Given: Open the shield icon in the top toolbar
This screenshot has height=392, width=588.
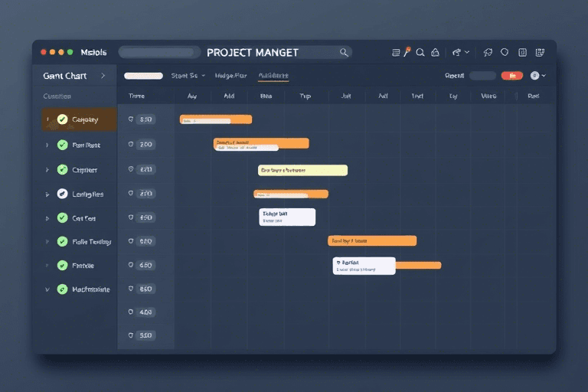Looking at the screenshot, I should pos(505,52).
